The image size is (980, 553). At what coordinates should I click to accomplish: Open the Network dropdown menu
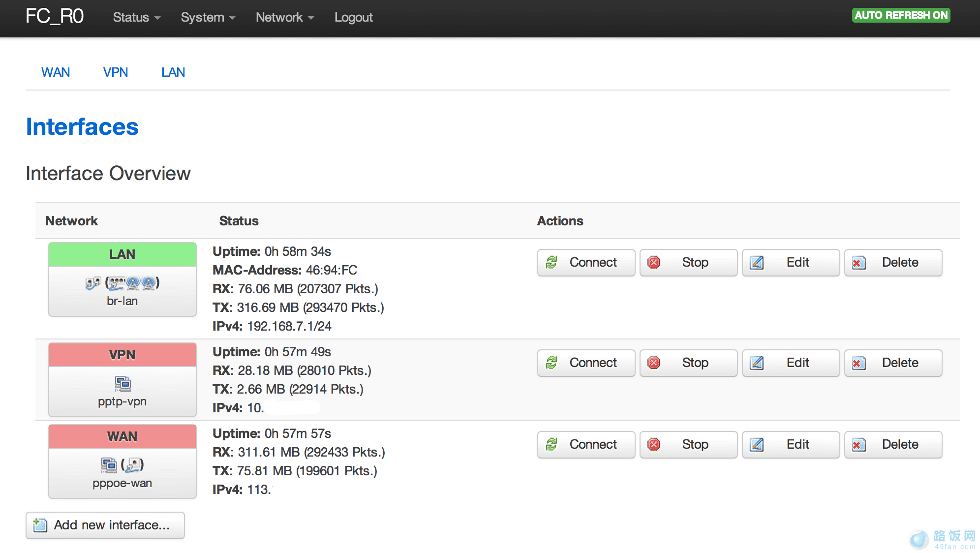point(285,17)
